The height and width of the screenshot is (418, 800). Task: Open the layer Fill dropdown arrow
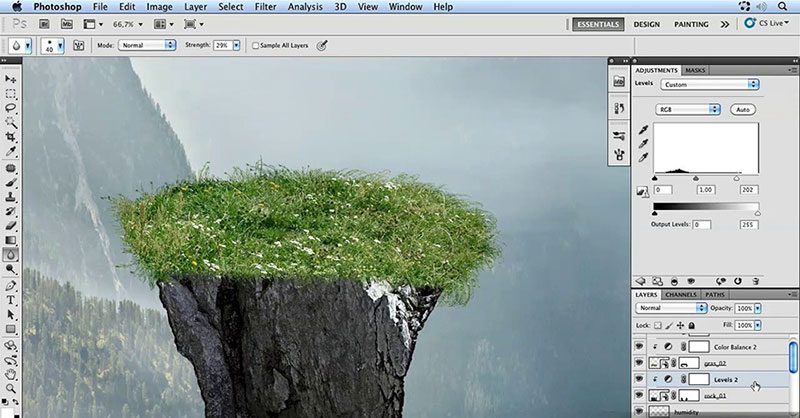[x=758, y=325]
